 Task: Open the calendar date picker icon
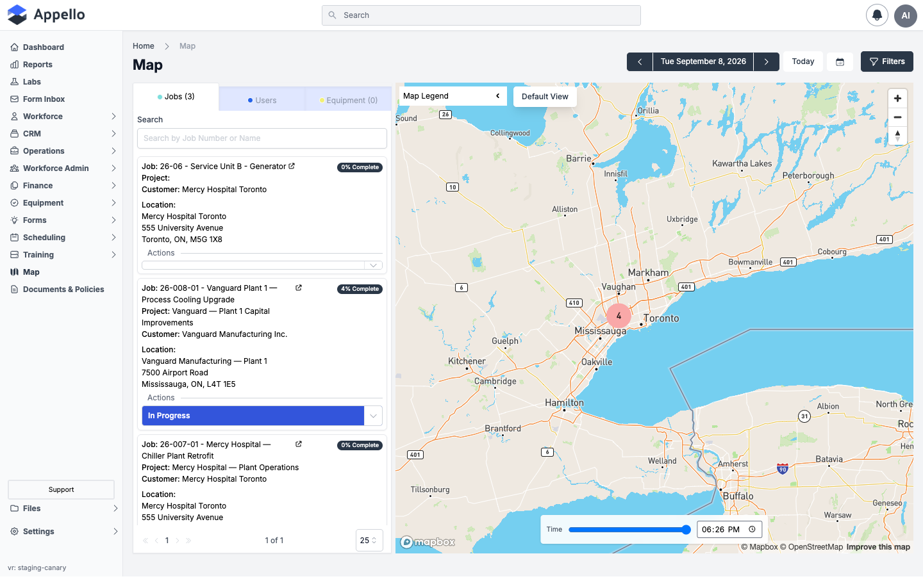[840, 62]
